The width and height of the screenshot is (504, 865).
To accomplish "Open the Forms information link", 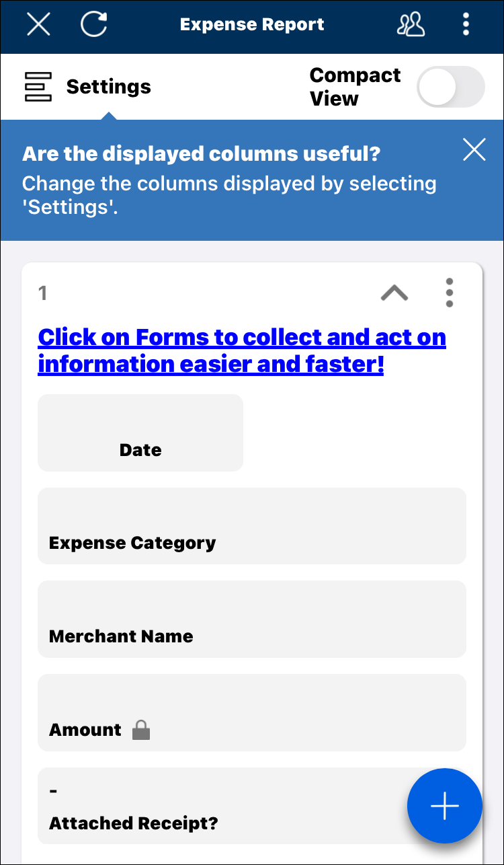I will point(242,350).
